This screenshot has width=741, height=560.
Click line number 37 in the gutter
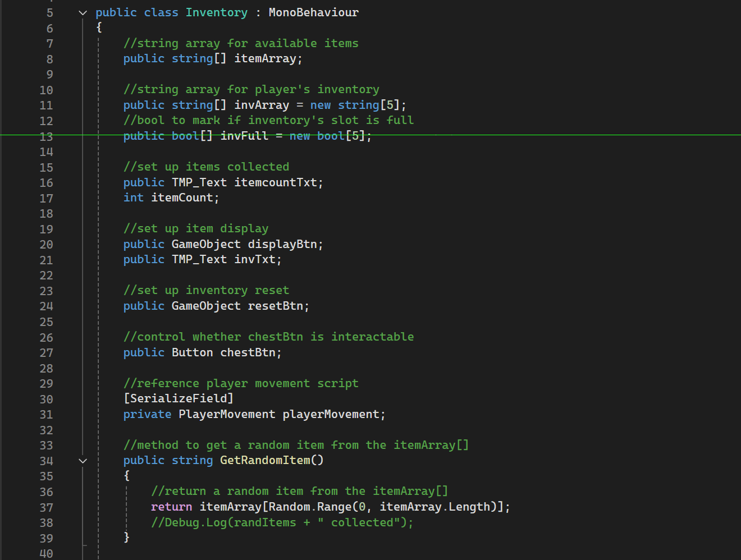click(47, 507)
